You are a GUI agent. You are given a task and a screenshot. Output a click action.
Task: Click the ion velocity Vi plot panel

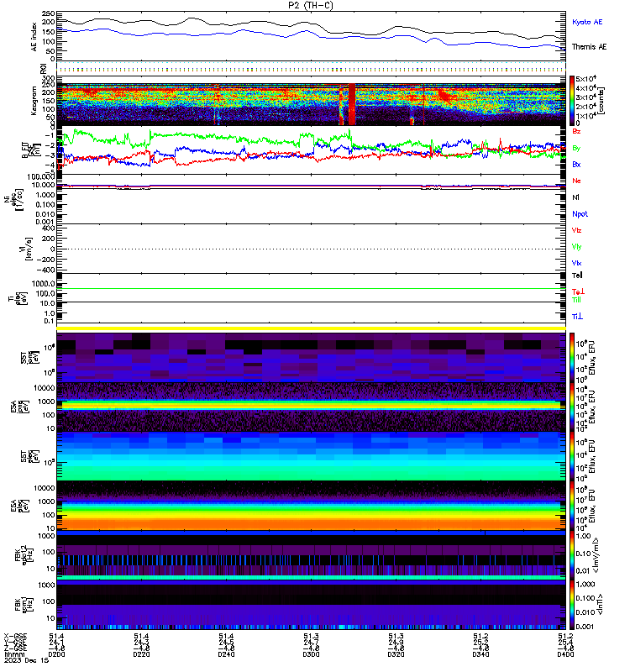(311, 249)
